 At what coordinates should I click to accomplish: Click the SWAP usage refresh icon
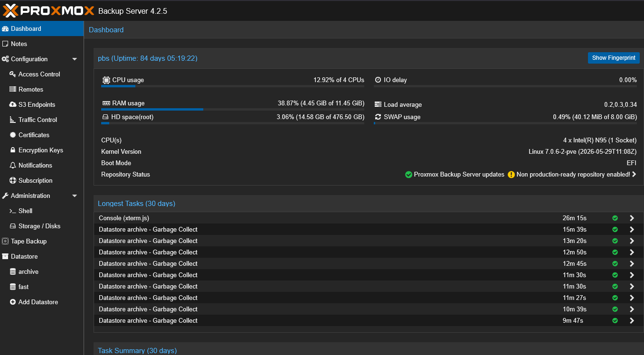[378, 117]
